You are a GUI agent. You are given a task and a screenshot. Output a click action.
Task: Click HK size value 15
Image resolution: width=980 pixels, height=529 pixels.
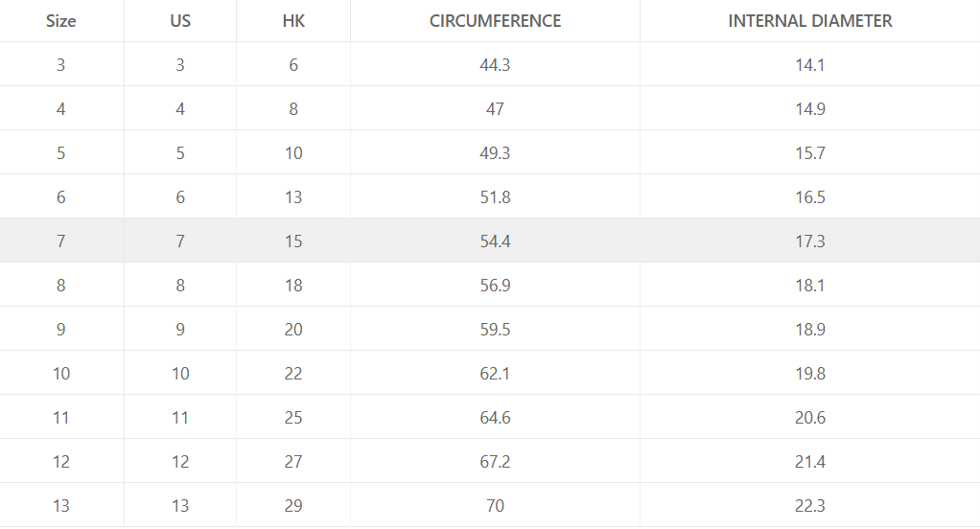point(293,241)
